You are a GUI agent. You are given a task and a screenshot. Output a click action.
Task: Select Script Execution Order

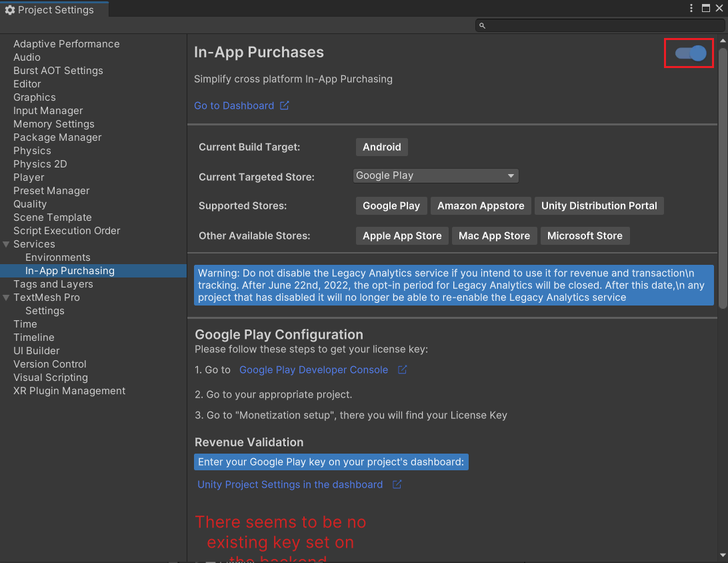click(67, 231)
